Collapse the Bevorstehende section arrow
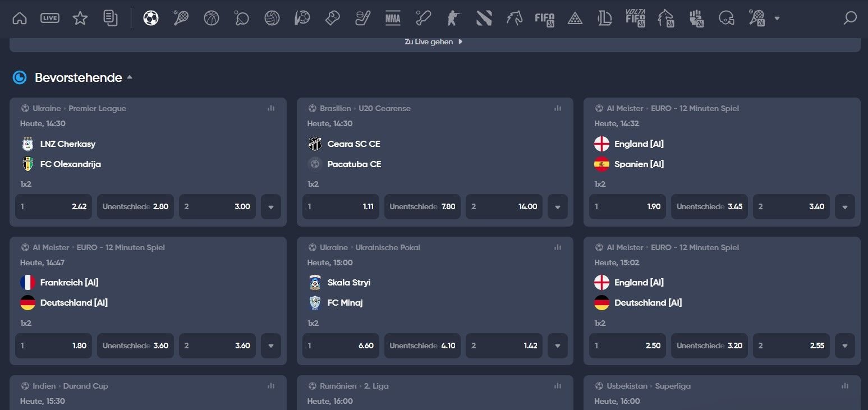 pos(130,77)
